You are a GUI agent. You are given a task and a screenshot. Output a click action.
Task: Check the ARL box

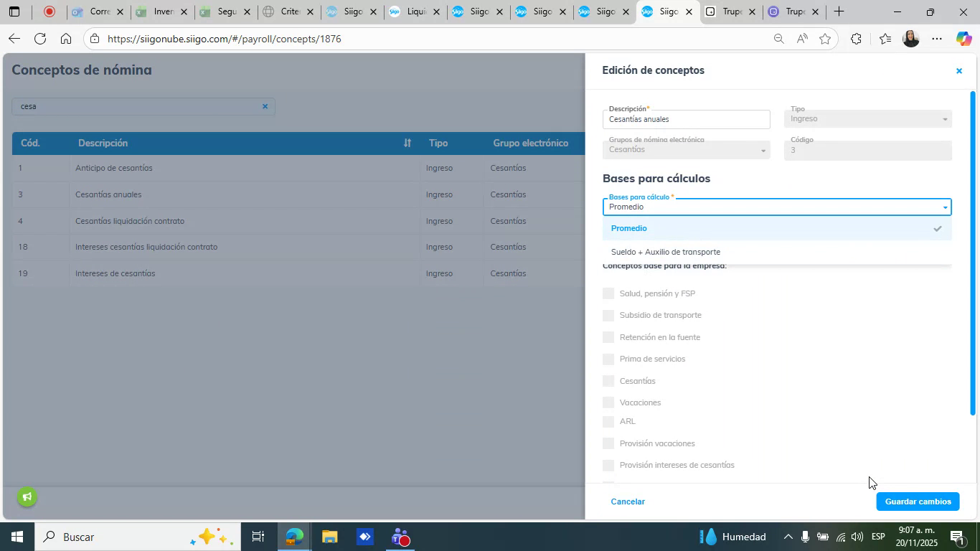608,422
